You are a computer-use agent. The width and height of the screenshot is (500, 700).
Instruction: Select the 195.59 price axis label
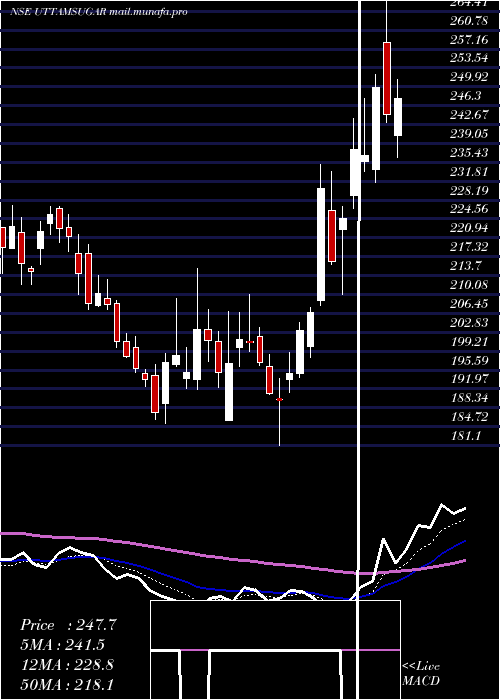(x=470, y=361)
